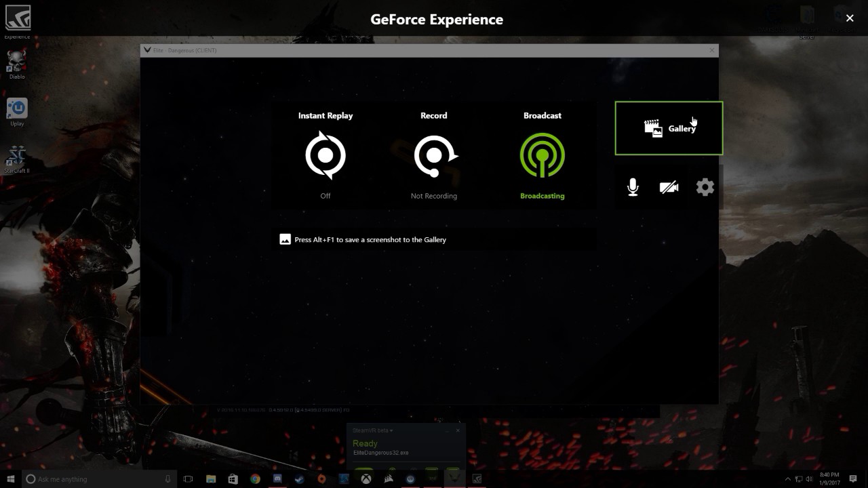Image resolution: width=868 pixels, height=488 pixels.
Task: Close the SteamVR status window
Action: 458,430
